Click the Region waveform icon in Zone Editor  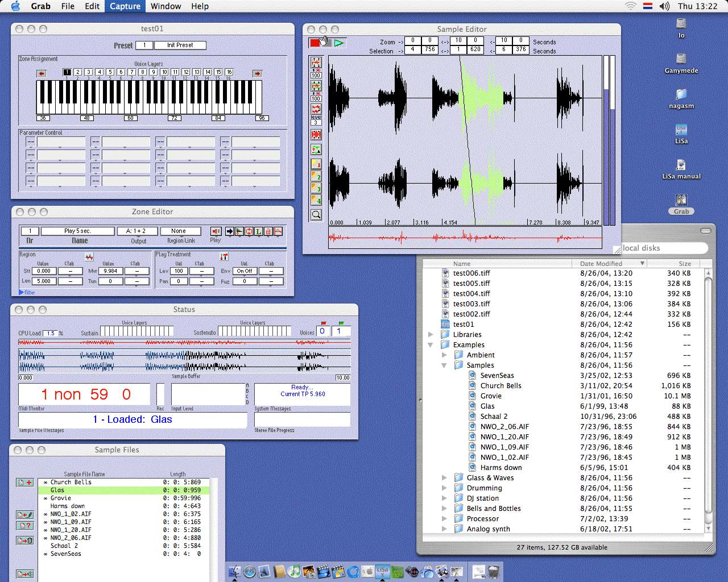click(89, 257)
